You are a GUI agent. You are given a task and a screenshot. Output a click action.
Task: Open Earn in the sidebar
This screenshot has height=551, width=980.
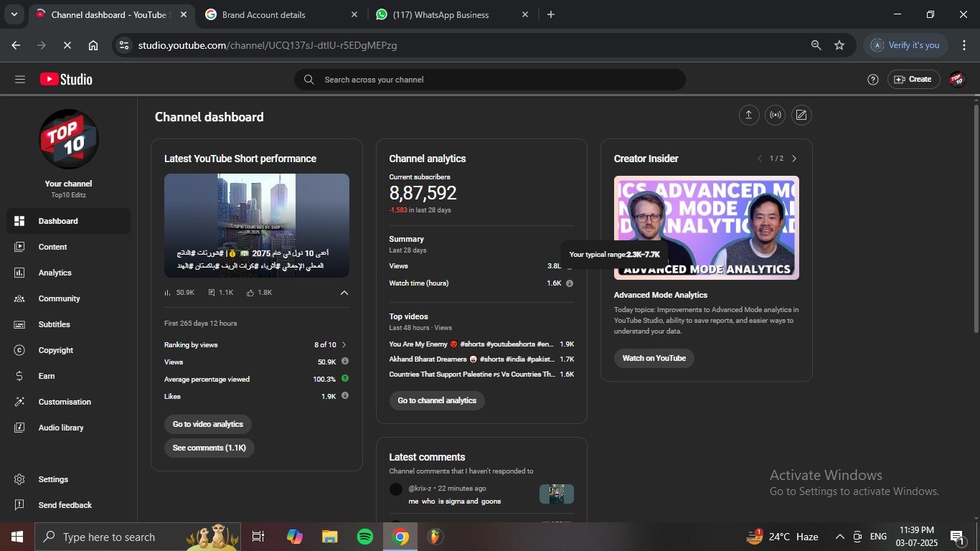pos(68,376)
